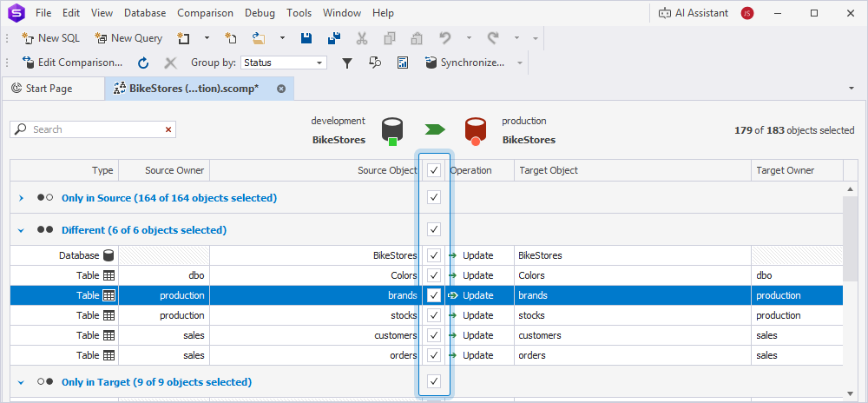
Task: Open the File menu
Action: (43, 13)
